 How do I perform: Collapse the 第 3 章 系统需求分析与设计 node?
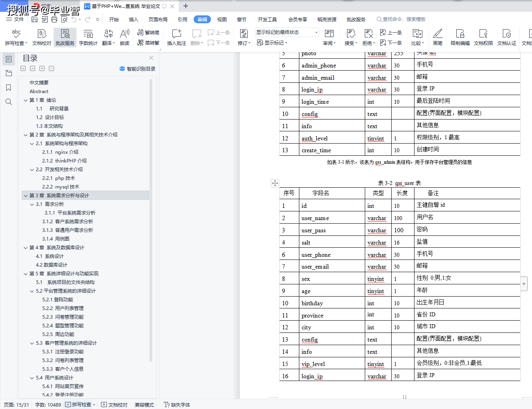(26, 196)
